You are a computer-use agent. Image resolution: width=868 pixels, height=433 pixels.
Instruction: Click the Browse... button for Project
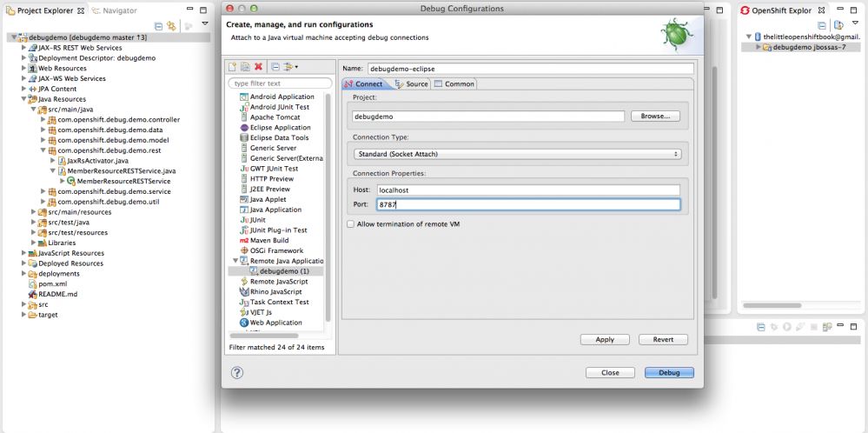click(x=655, y=117)
